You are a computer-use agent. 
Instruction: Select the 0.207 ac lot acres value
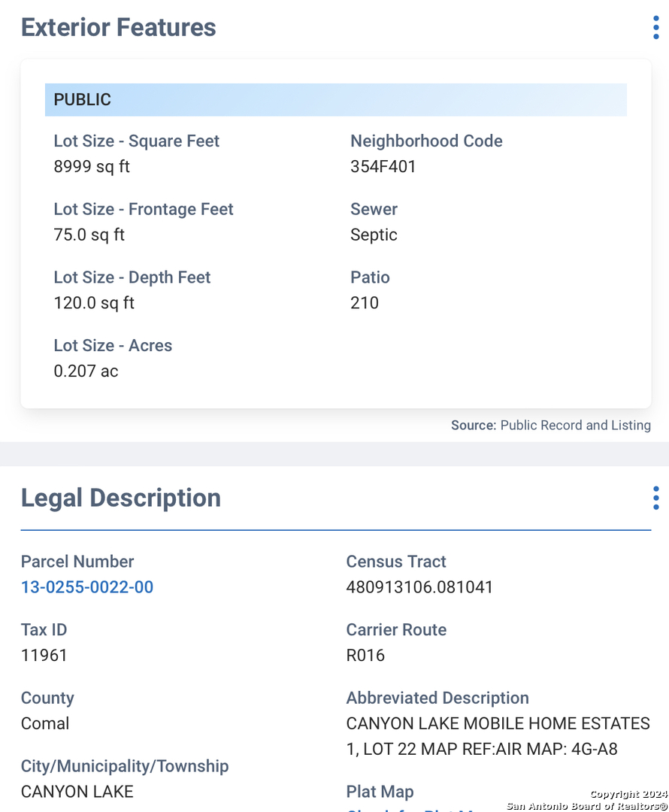86,371
